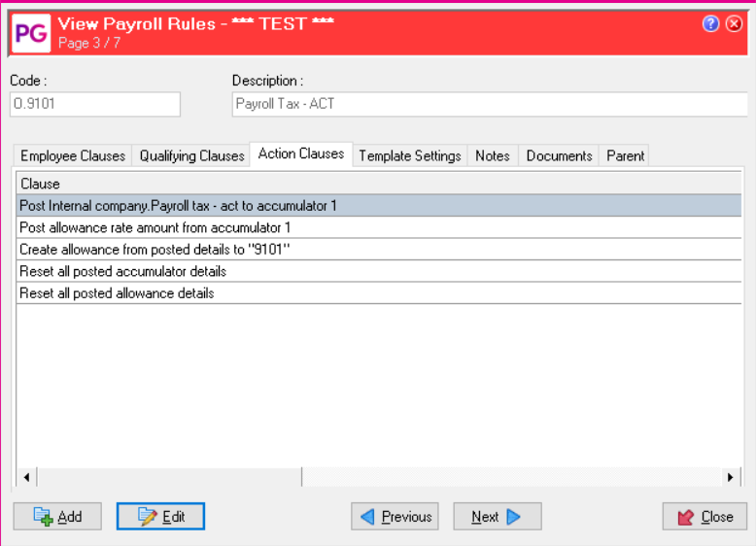Open the Qualifying Clauses tab
756x546 pixels.
(x=191, y=155)
